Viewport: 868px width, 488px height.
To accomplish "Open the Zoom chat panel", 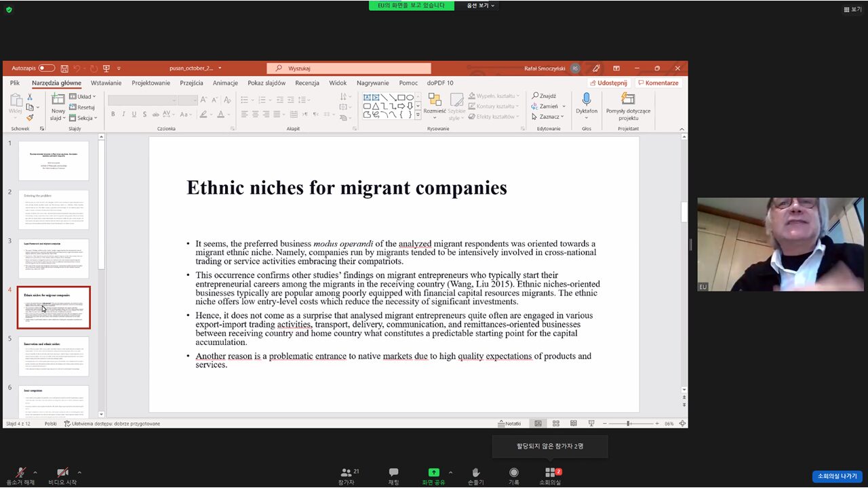I will click(x=393, y=472).
